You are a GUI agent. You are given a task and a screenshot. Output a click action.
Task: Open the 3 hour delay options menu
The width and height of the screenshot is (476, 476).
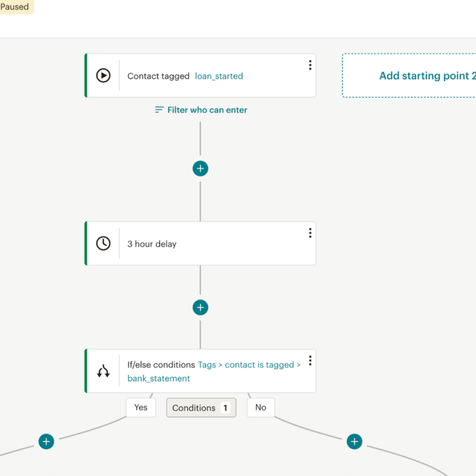pos(310,233)
